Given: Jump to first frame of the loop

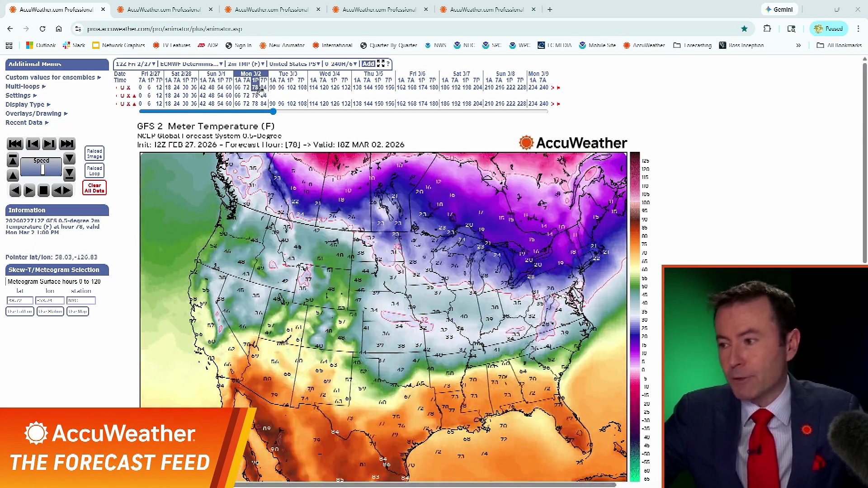Looking at the screenshot, I should pyautogui.click(x=15, y=144).
